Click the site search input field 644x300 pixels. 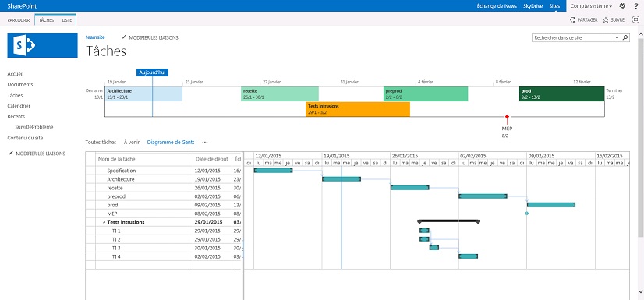coord(573,37)
